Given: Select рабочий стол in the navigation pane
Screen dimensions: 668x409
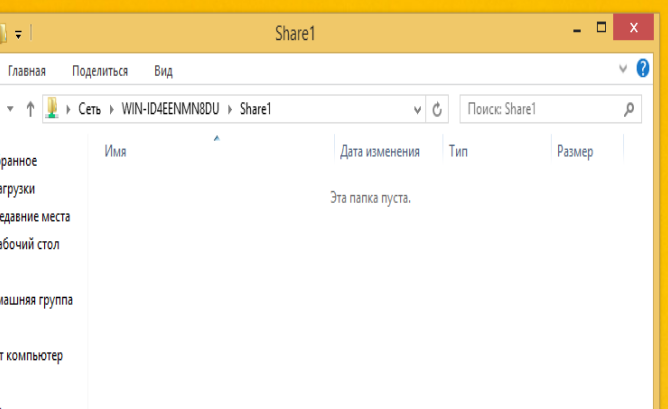Looking at the screenshot, I should 29,245.
